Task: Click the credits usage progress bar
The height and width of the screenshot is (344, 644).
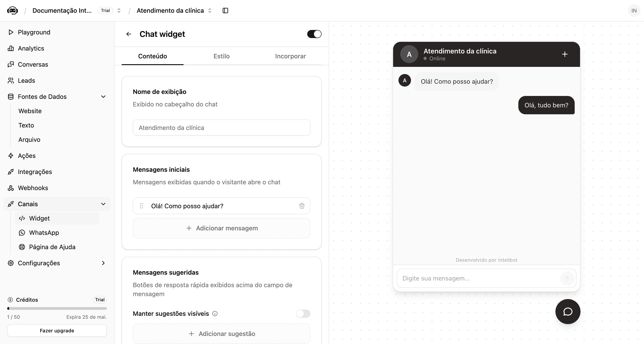Action: click(57, 308)
